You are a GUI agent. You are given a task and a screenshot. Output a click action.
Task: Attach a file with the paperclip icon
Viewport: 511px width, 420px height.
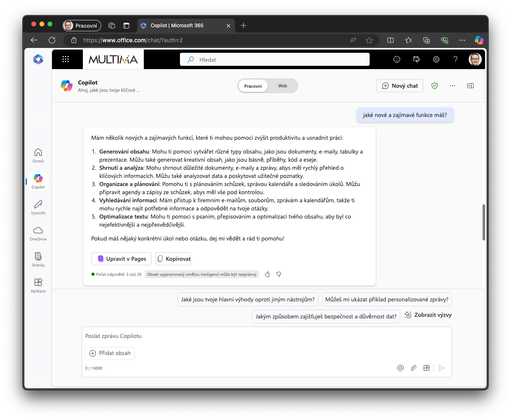(414, 368)
